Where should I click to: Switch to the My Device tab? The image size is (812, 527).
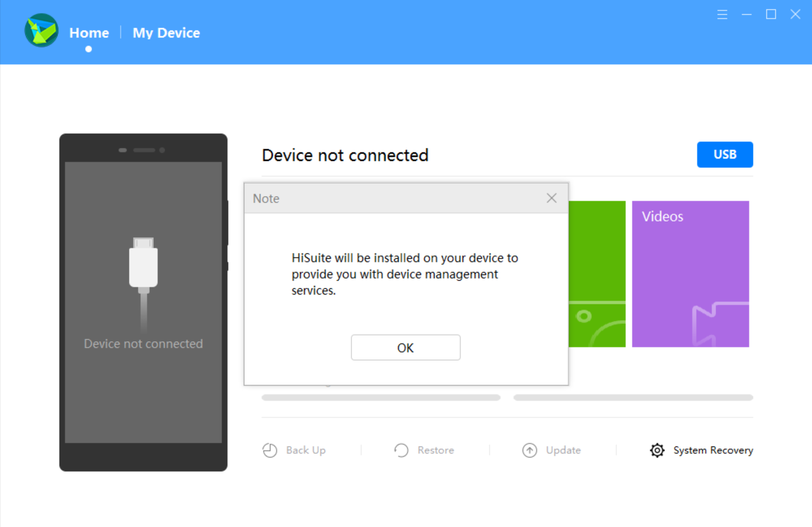(166, 33)
